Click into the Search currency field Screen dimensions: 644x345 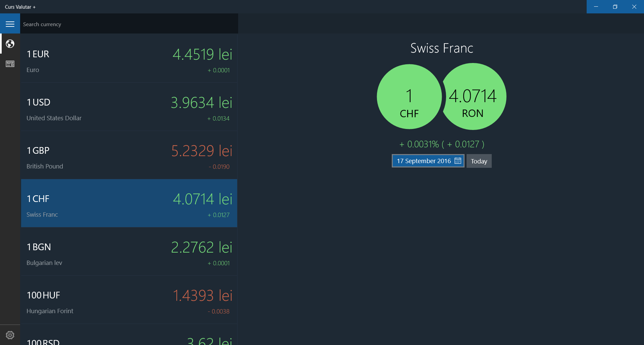click(x=129, y=24)
